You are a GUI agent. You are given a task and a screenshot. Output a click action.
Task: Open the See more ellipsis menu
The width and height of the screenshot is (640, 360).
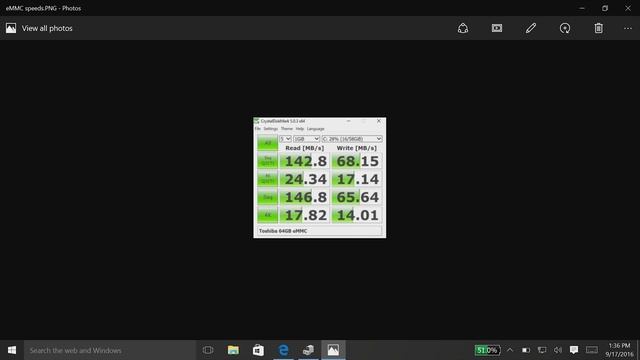click(628, 28)
